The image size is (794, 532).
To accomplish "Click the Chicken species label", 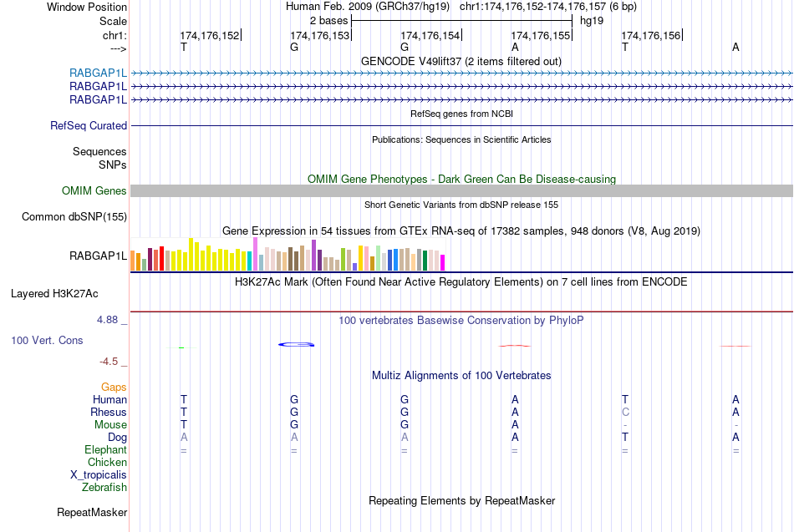I will click(107, 462).
